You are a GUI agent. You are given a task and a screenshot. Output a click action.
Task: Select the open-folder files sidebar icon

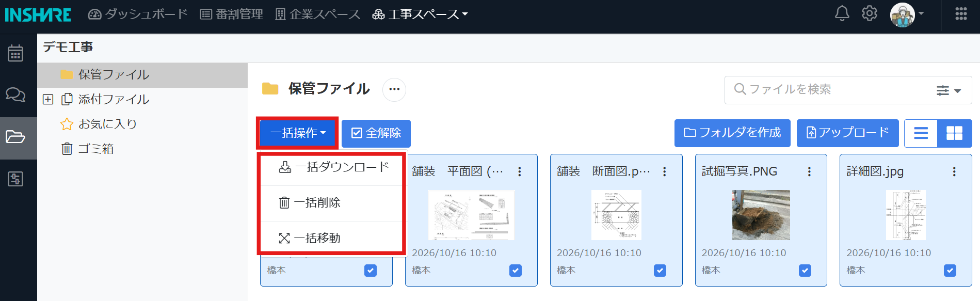pyautogui.click(x=15, y=137)
